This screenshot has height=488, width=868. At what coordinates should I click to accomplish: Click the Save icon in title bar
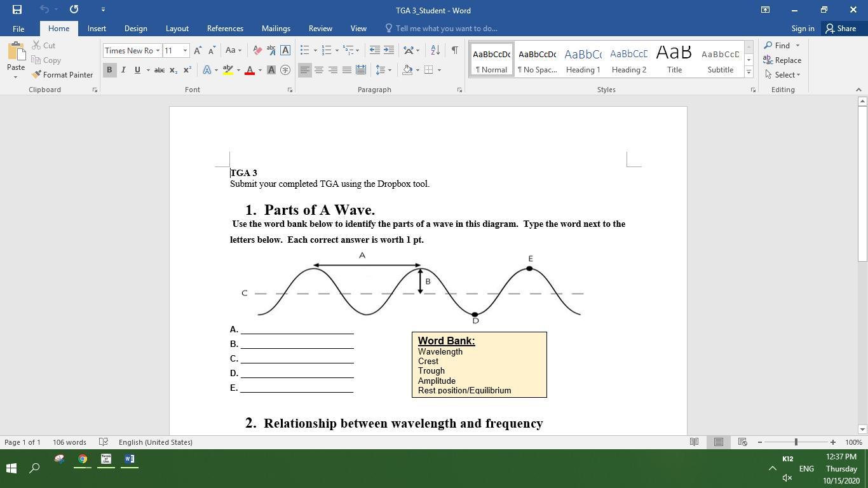click(x=17, y=10)
